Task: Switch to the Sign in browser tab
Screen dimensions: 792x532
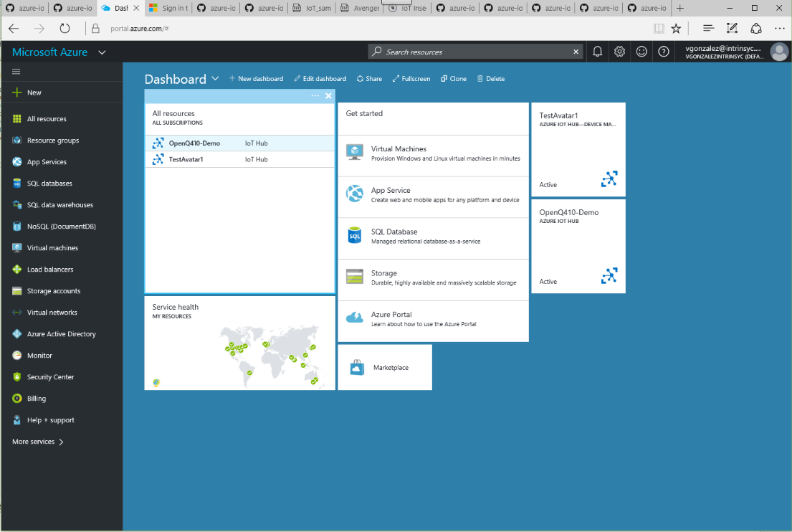Action: (169, 8)
